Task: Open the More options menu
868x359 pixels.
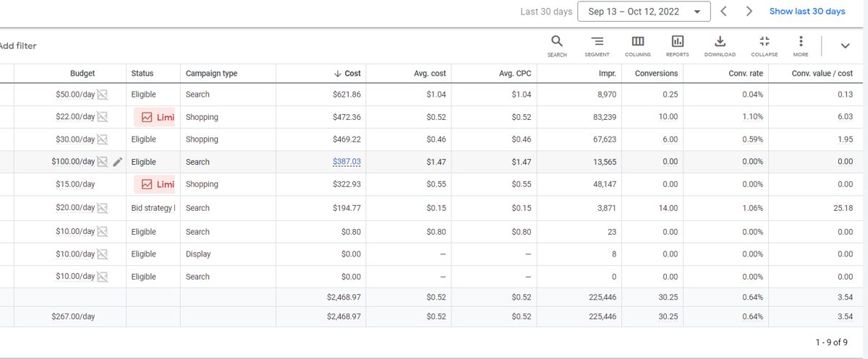Action: click(x=801, y=46)
